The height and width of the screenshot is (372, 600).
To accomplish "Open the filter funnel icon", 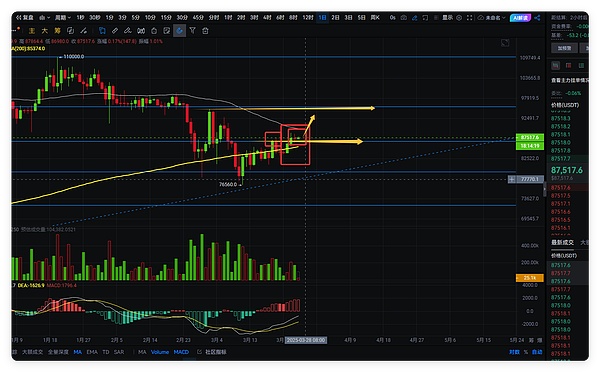I will coord(192,31).
